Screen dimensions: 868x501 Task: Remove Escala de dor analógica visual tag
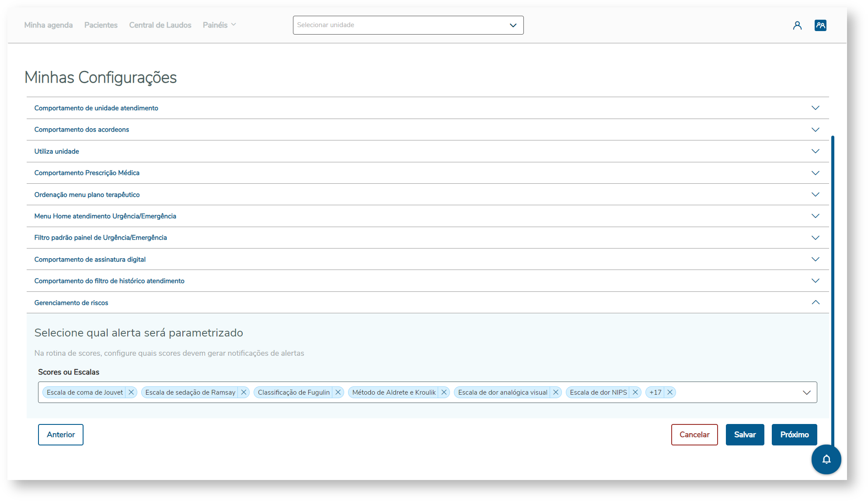coord(556,392)
